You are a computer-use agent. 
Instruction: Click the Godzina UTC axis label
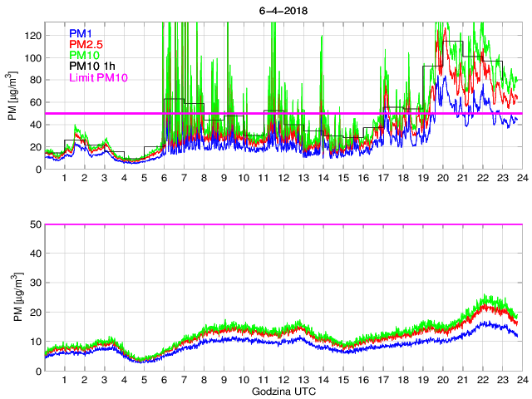(x=282, y=391)
